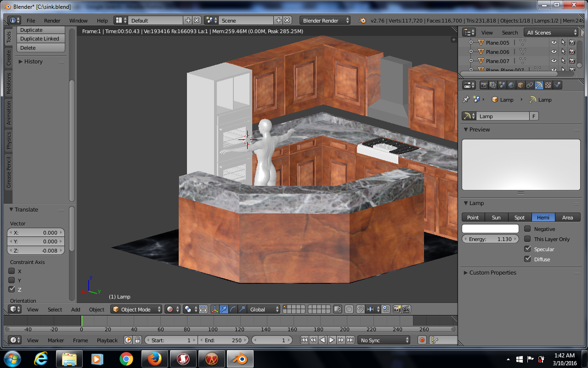Image resolution: width=588 pixels, height=368 pixels.
Task: Jump to the timeline start frame
Action: pos(304,340)
